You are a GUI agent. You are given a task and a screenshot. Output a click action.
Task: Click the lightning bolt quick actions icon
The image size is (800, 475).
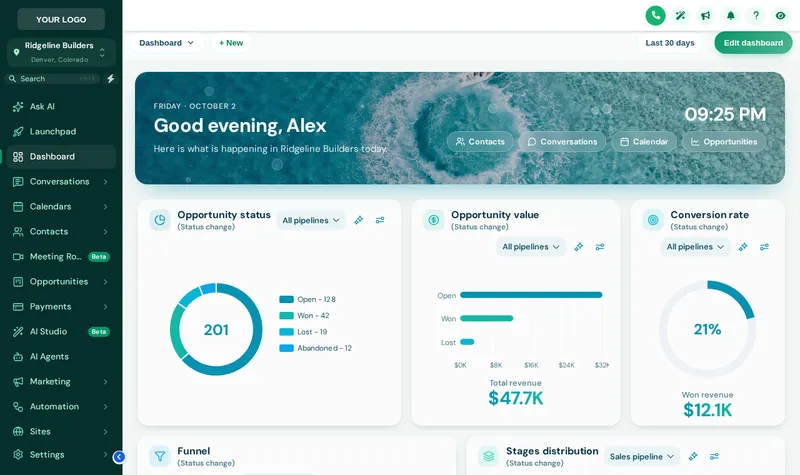click(110, 79)
